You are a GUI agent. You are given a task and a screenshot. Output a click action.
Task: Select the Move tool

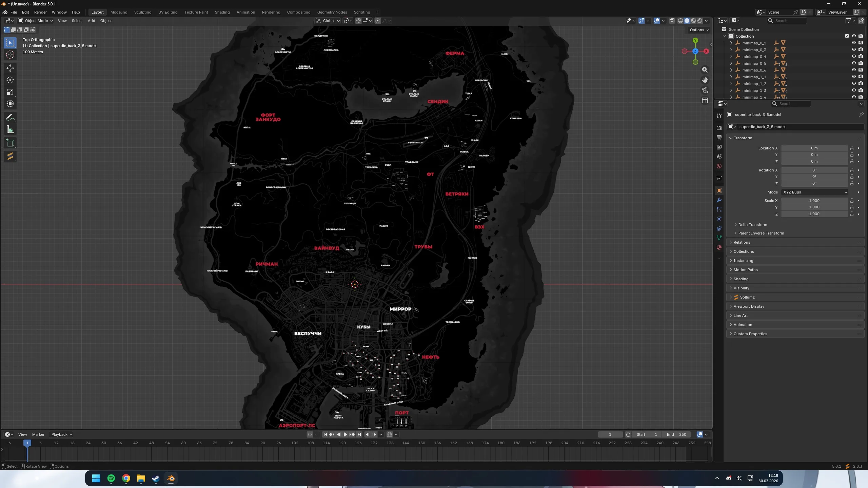(10, 68)
